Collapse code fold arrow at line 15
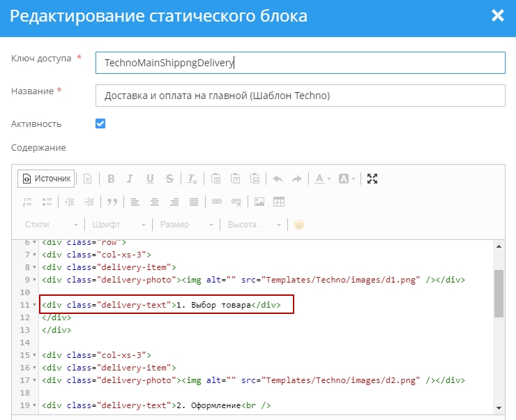 [x=34, y=355]
